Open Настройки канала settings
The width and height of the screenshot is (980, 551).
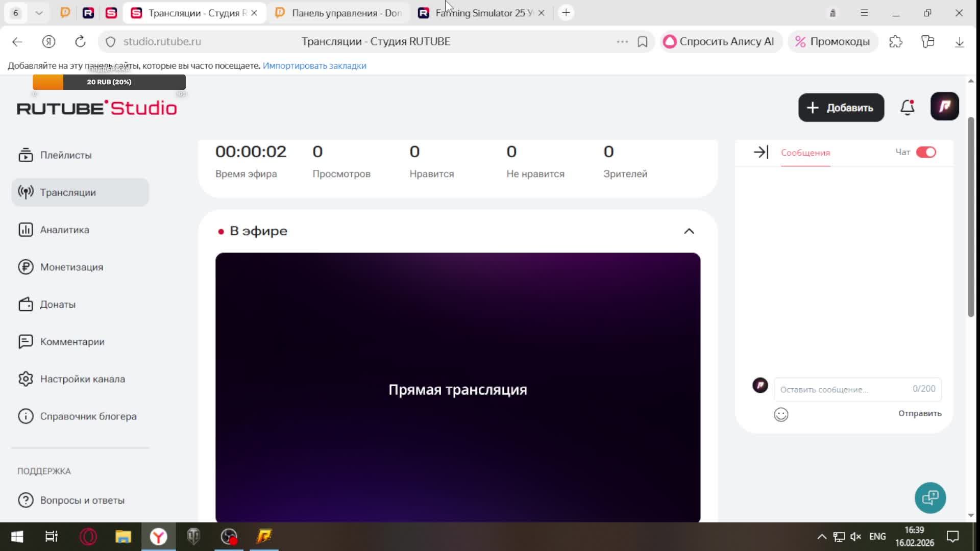click(x=82, y=379)
